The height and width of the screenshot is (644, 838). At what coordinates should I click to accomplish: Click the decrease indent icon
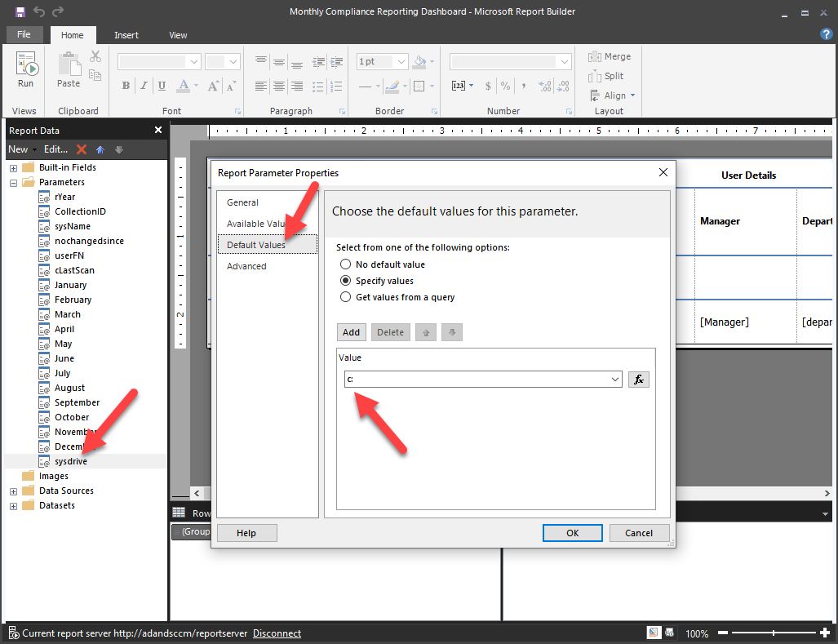318,62
